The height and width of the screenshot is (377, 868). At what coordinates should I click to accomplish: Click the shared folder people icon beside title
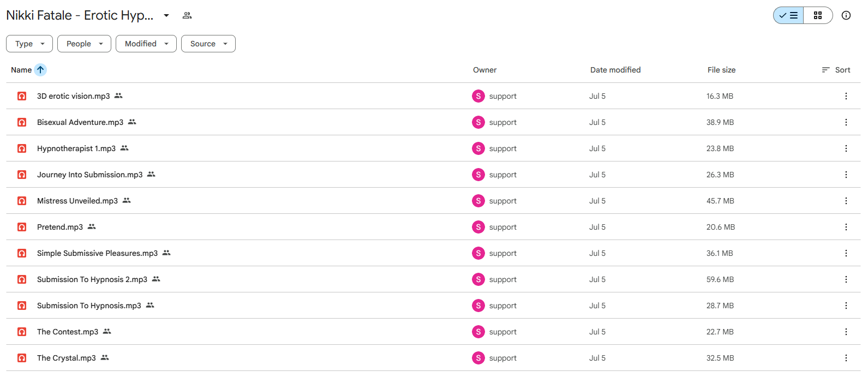[187, 15]
